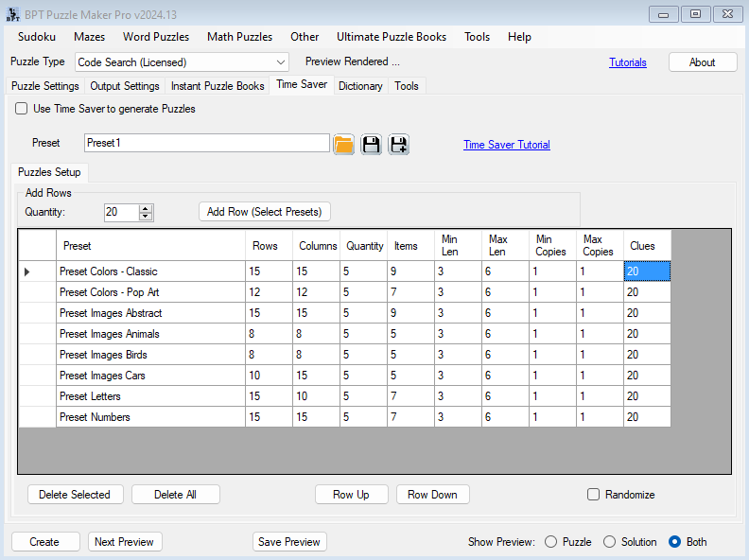Click the Rows cell of Preset Images Cars
This screenshot has height=560, width=749.
point(269,376)
